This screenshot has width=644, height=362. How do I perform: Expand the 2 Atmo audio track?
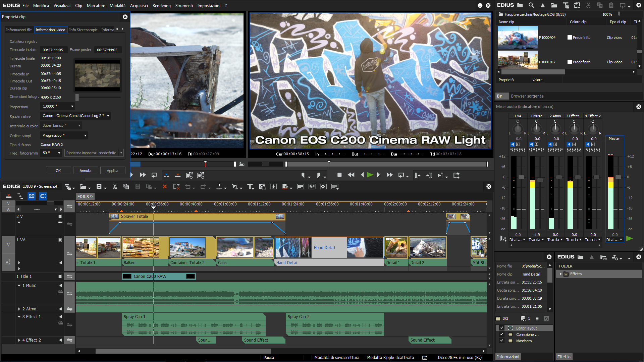pos(19,309)
